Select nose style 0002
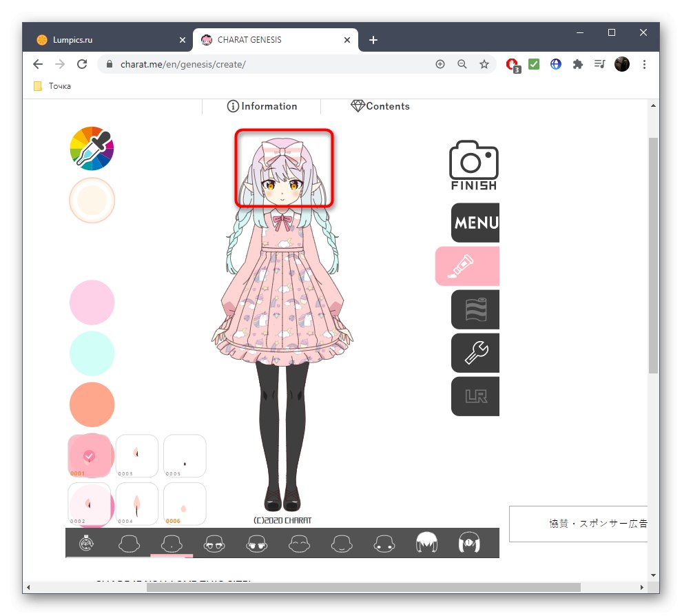 tap(89, 504)
